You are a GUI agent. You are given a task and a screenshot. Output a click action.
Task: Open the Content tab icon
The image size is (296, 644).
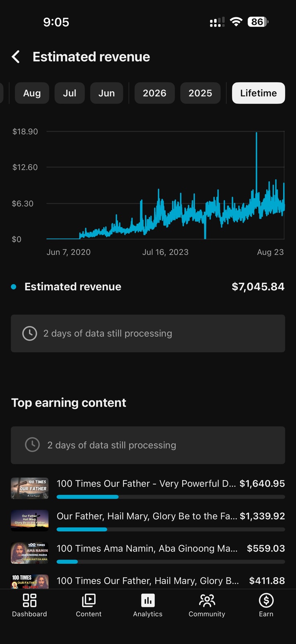pos(88,600)
